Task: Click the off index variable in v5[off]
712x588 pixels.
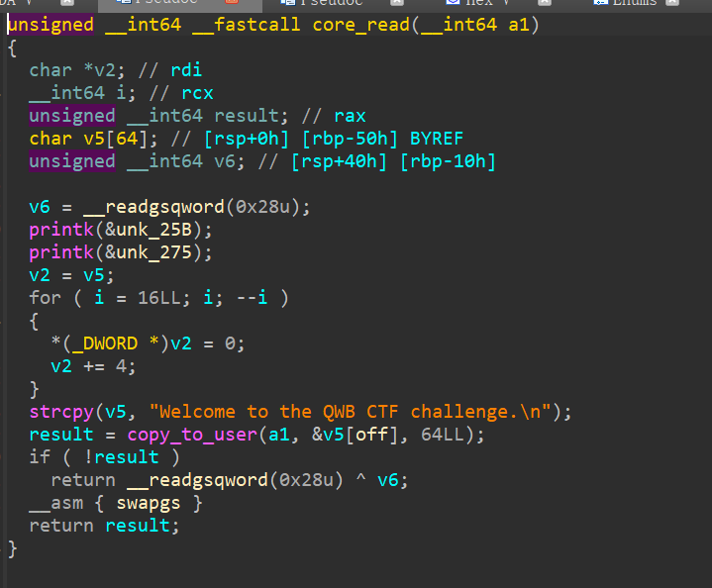Action: tap(371, 435)
